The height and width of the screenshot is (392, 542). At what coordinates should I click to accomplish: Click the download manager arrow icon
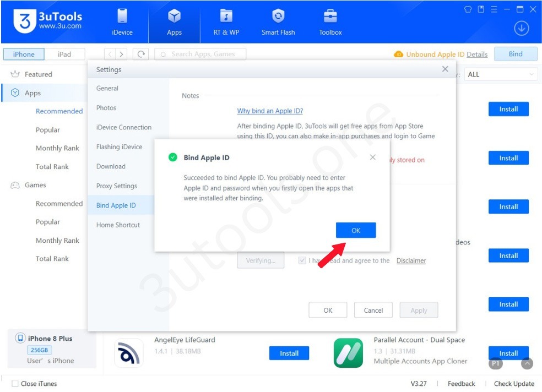(521, 29)
